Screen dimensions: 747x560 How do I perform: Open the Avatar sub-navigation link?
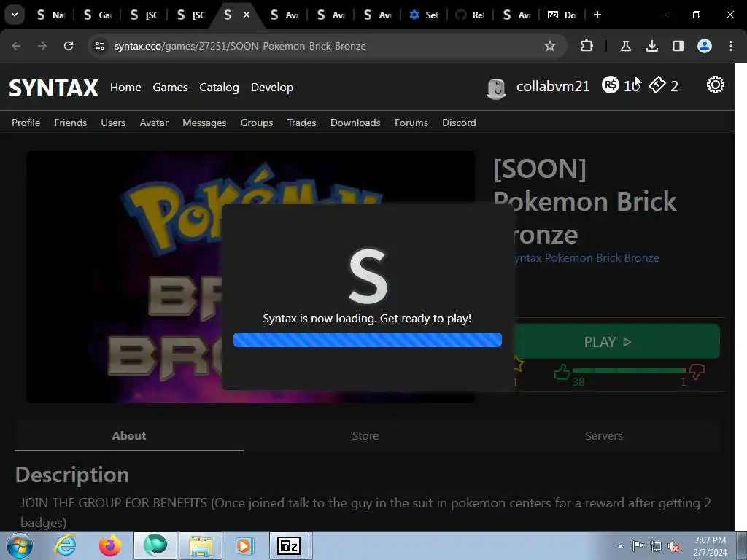(x=154, y=122)
